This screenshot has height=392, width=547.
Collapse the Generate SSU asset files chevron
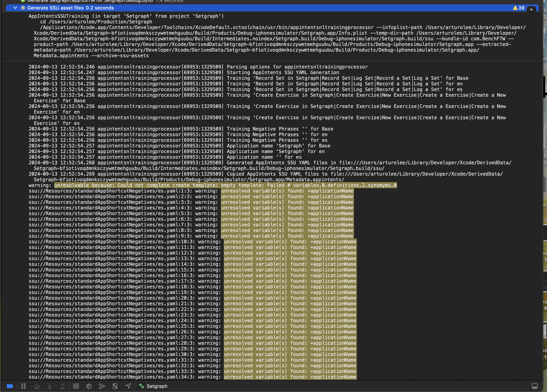(15, 8)
